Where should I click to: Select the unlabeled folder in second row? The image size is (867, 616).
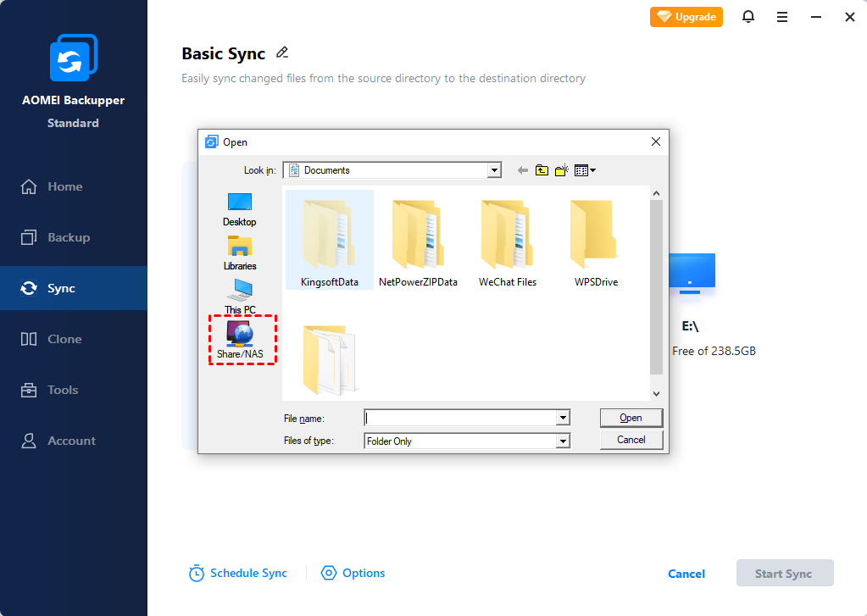(x=330, y=360)
